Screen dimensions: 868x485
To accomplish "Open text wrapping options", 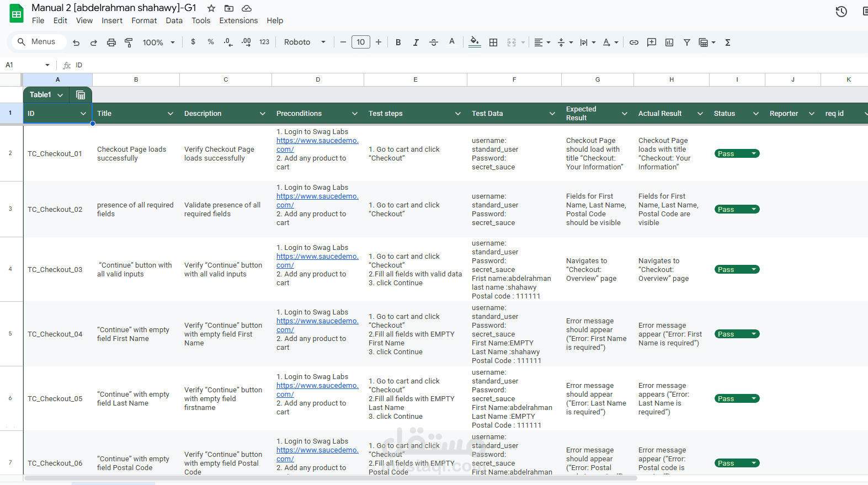I will (x=588, y=42).
